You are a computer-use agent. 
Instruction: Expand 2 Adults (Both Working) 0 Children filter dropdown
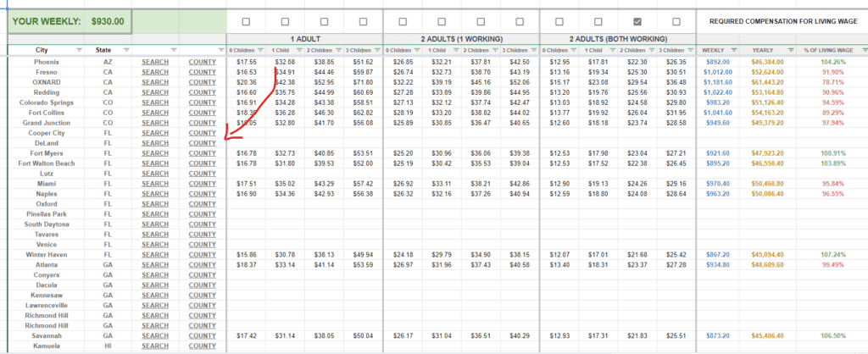coord(571,50)
